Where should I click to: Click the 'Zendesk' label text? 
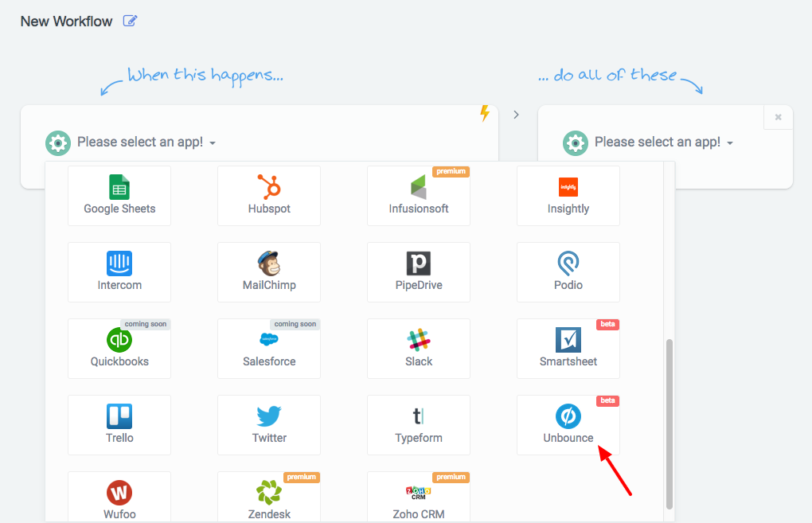pos(269,514)
